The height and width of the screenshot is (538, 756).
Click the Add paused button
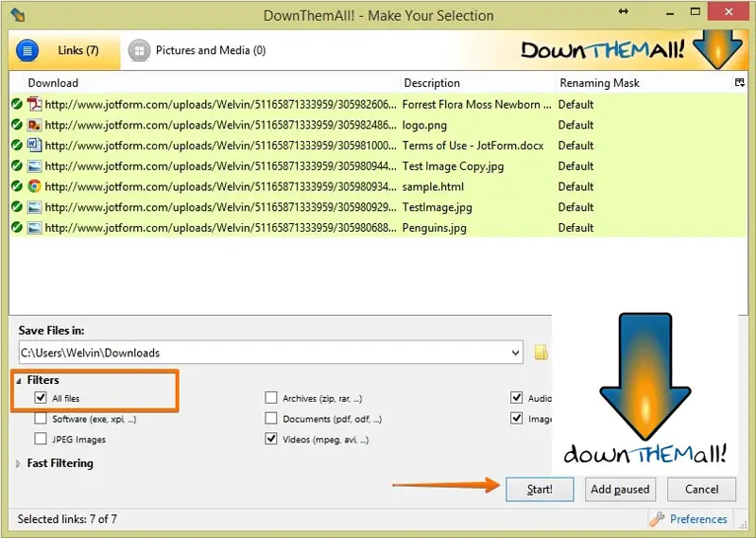click(620, 489)
